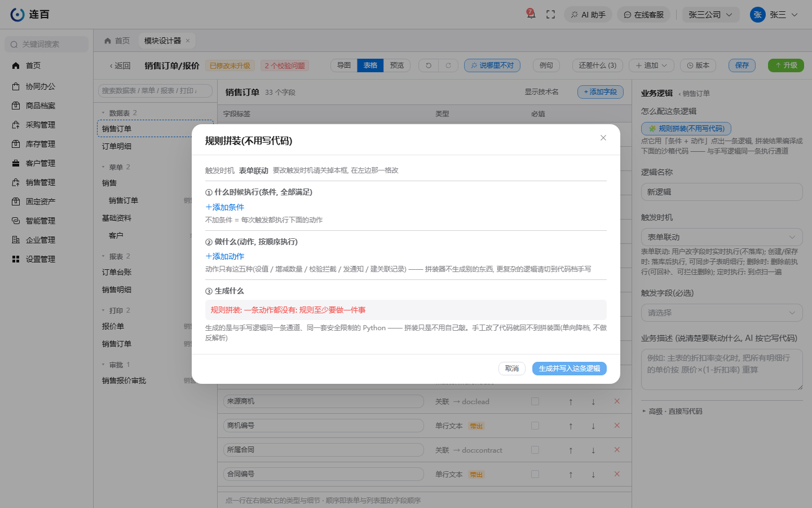Delete the 合同编号 field row
The width and height of the screenshot is (812, 508).
coord(617,474)
